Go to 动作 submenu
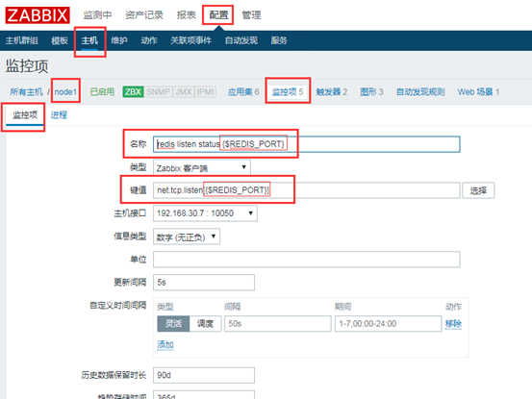The image size is (532, 399). (149, 40)
